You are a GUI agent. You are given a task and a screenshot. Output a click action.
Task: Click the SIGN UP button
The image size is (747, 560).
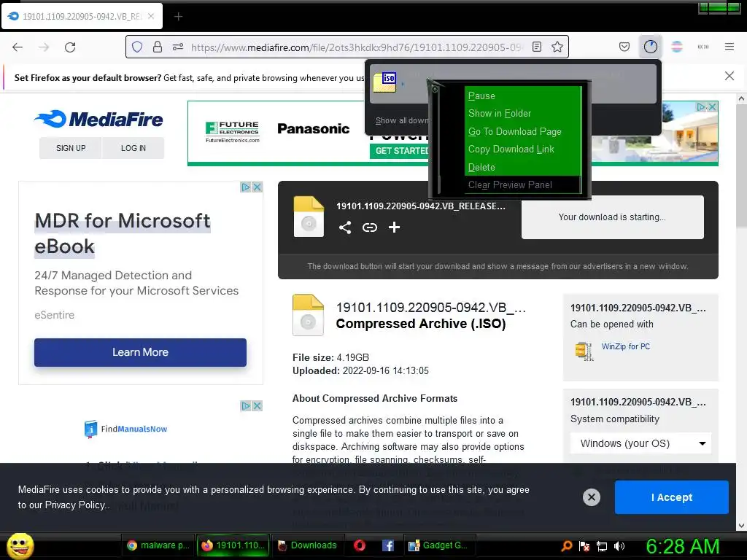(71, 148)
